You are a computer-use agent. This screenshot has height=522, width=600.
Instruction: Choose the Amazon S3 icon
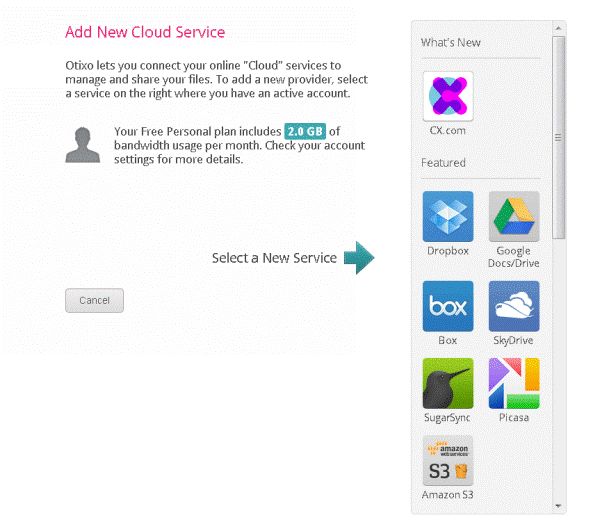[x=448, y=460]
